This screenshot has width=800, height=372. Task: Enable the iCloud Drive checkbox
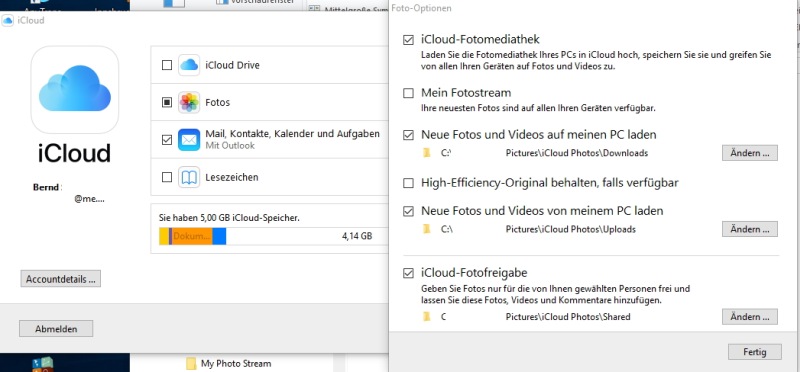pos(167,65)
